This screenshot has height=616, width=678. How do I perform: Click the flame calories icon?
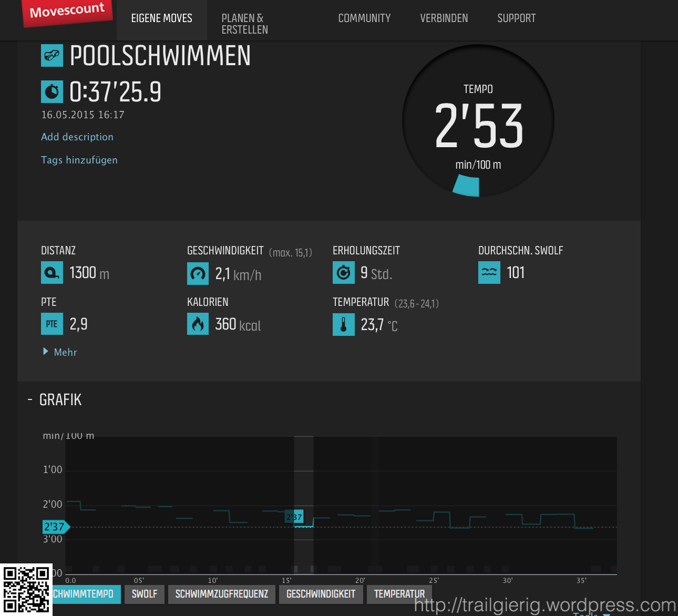pyautogui.click(x=198, y=324)
